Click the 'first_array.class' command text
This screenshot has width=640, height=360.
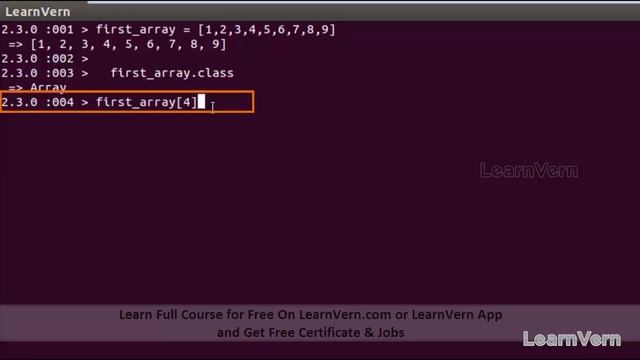[x=172, y=73]
